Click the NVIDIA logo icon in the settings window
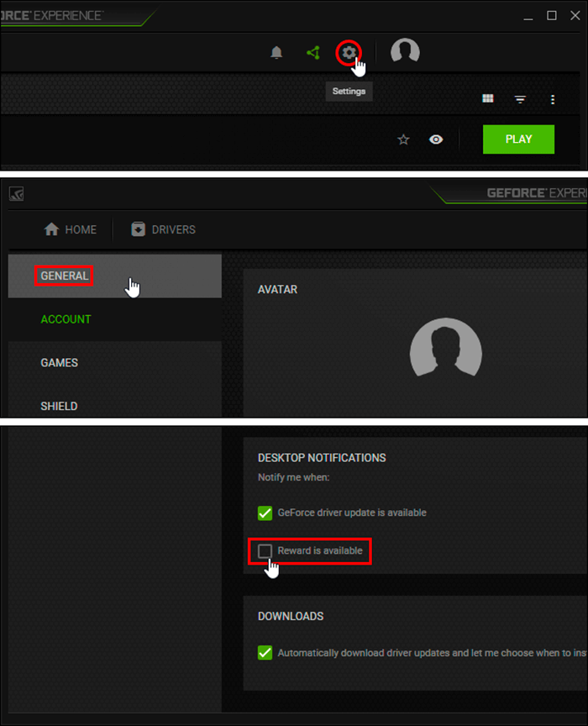The image size is (588, 726). [16, 193]
